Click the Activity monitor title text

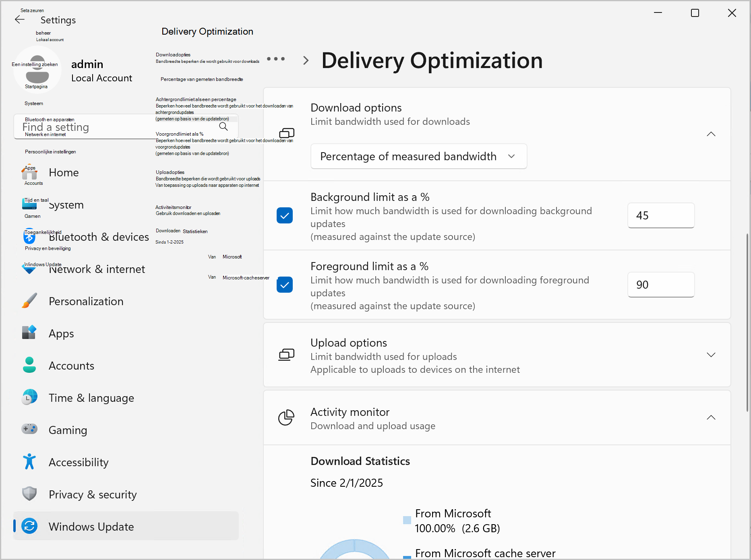tap(350, 412)
